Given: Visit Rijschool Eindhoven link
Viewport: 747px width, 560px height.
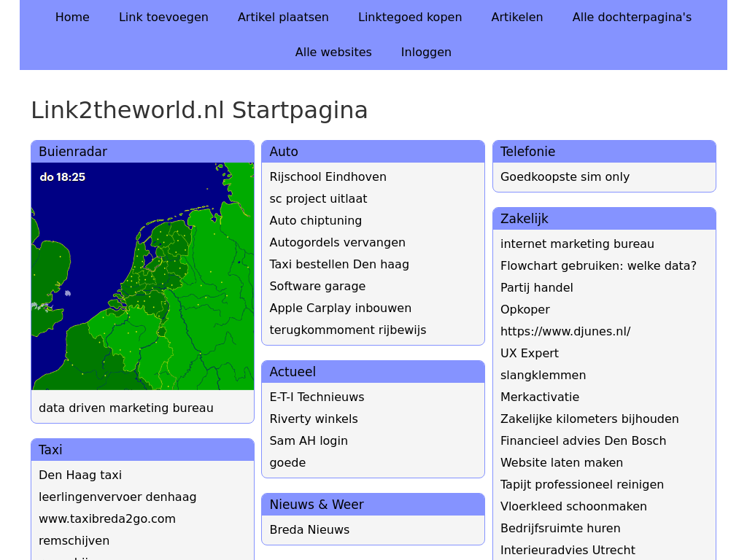Looking at the screenshot, I should [328, 176].
